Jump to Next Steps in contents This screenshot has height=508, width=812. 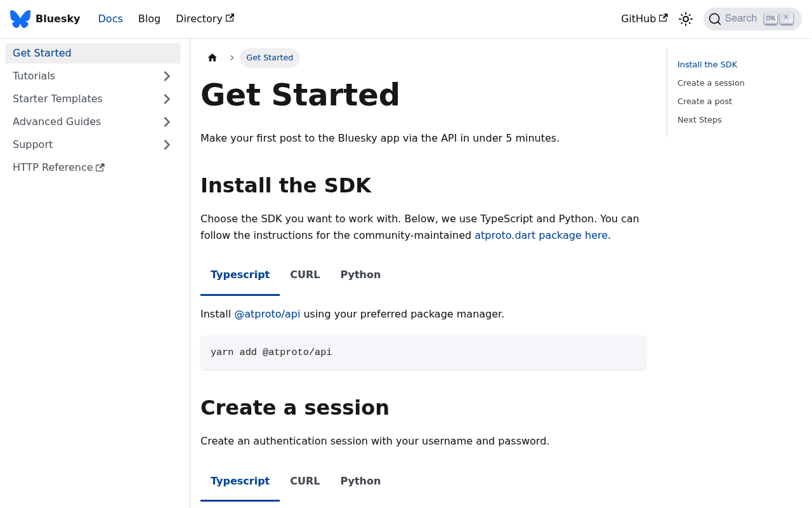700,120
